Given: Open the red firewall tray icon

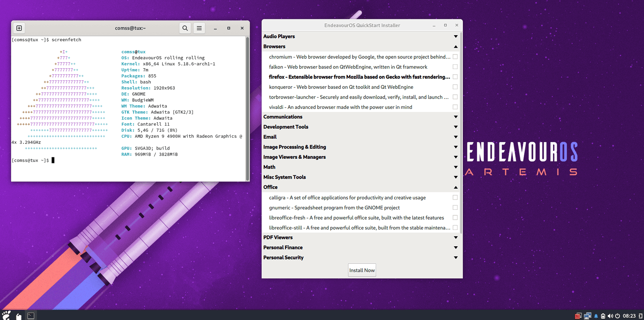Looking at the screenshot, I should point(578,316).
